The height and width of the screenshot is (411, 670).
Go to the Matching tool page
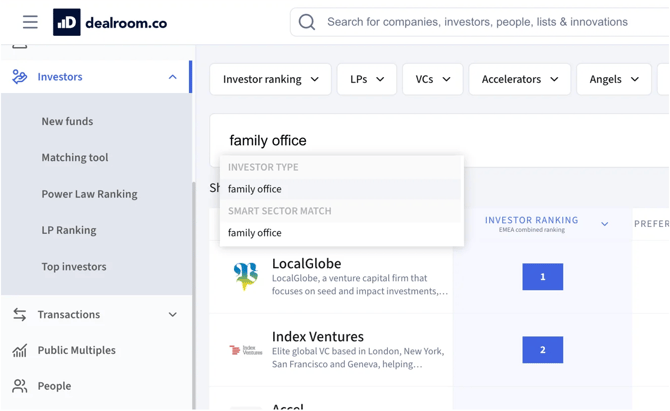[x=75, y=158]
